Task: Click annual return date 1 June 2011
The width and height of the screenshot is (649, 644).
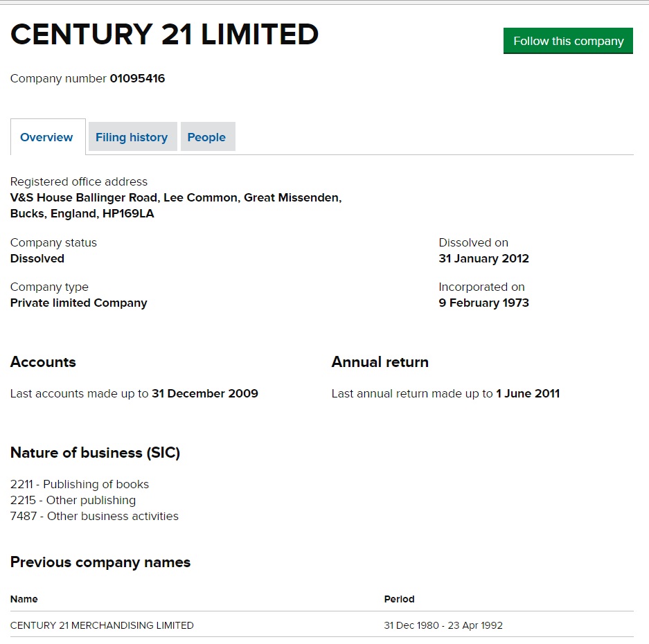Action: pos(528,393)
